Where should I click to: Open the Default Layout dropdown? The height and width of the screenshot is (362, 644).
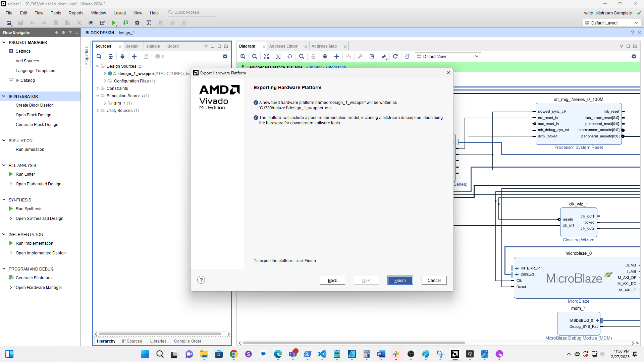611,23
